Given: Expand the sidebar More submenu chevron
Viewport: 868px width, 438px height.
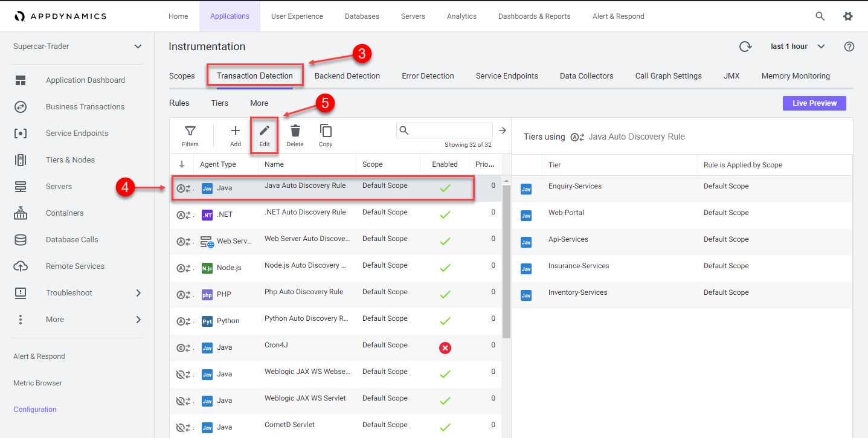Looking at the screenshot, I should [x=138, y=320].
